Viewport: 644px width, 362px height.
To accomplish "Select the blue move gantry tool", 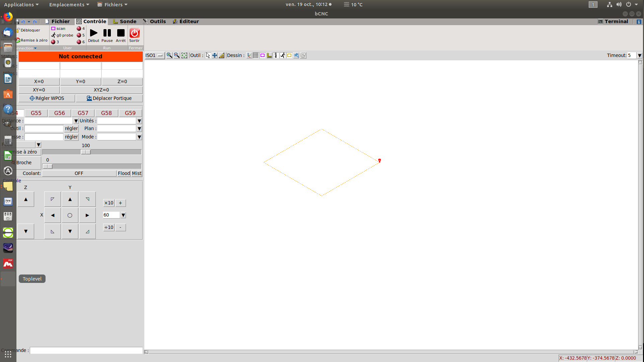I will click(215, 55).
